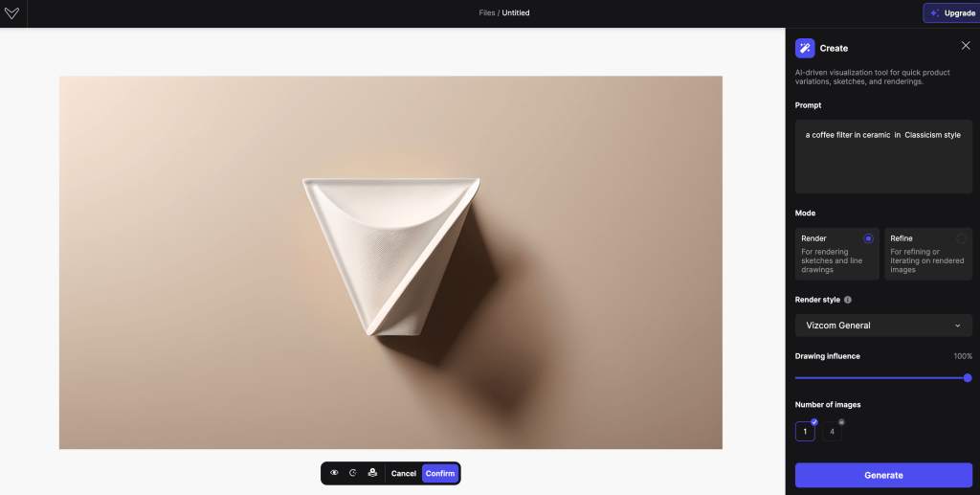Click the add-to-layer icon beside Cancel
Screen dimensions: 980x495
(x=372, y=473)
